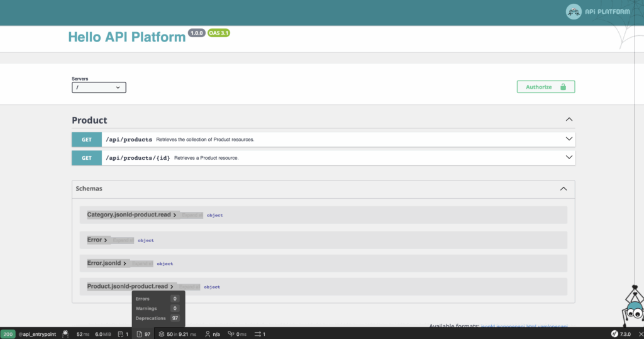Collapse the Schemas section chevron

tap(563, 189)
